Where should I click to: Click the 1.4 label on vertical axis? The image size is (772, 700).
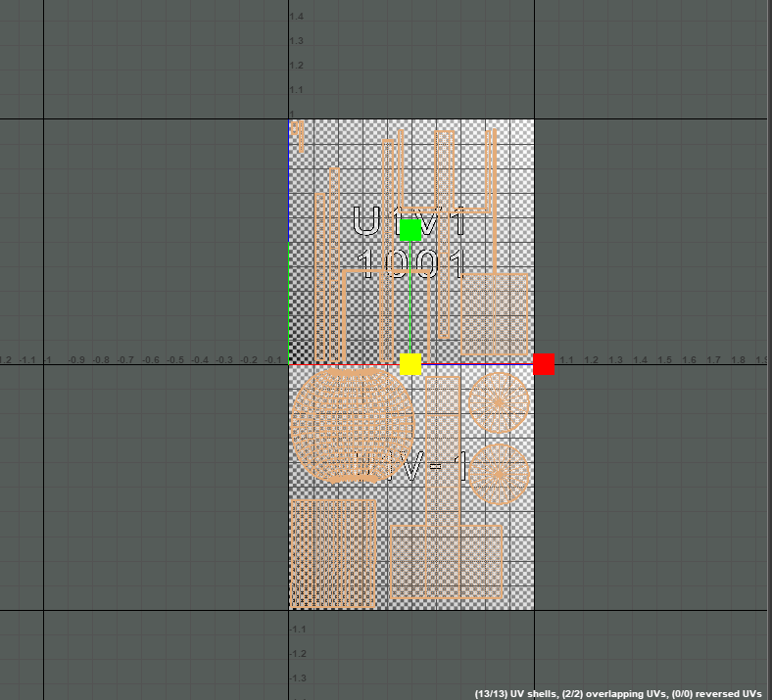tap(296, 18)
